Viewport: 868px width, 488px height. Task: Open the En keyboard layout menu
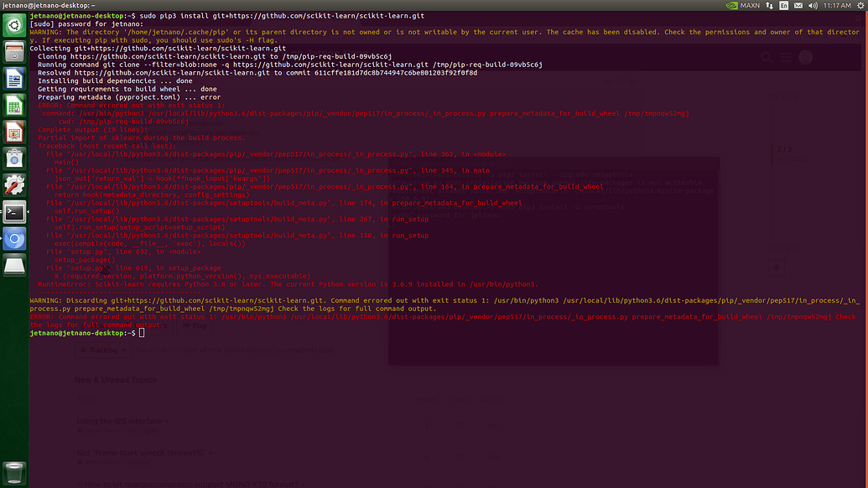point(783,5)
